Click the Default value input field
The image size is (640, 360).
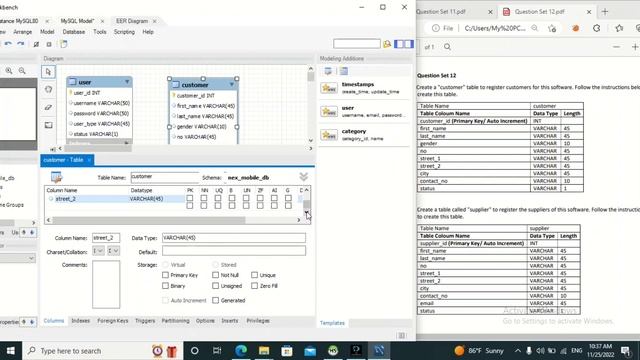click(x=233, y=251)
